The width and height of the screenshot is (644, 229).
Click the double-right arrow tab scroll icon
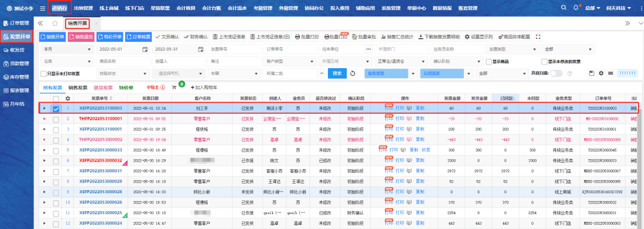(x=627, y=23)
